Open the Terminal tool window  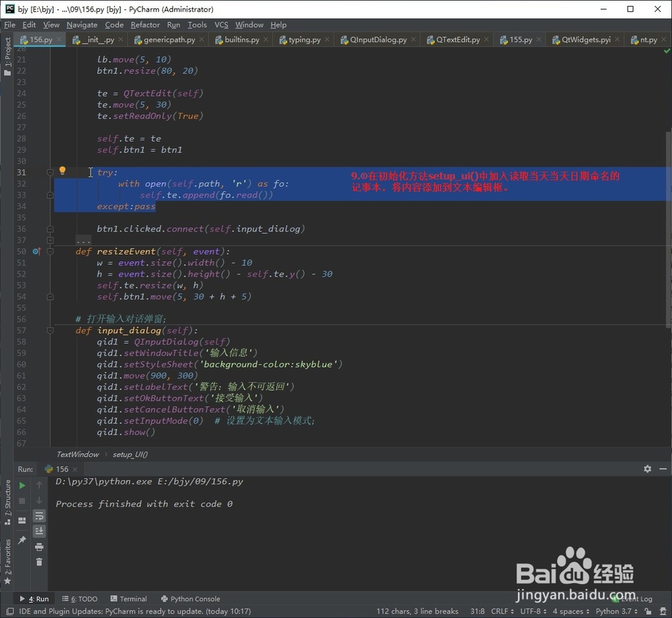pos(128,599)
